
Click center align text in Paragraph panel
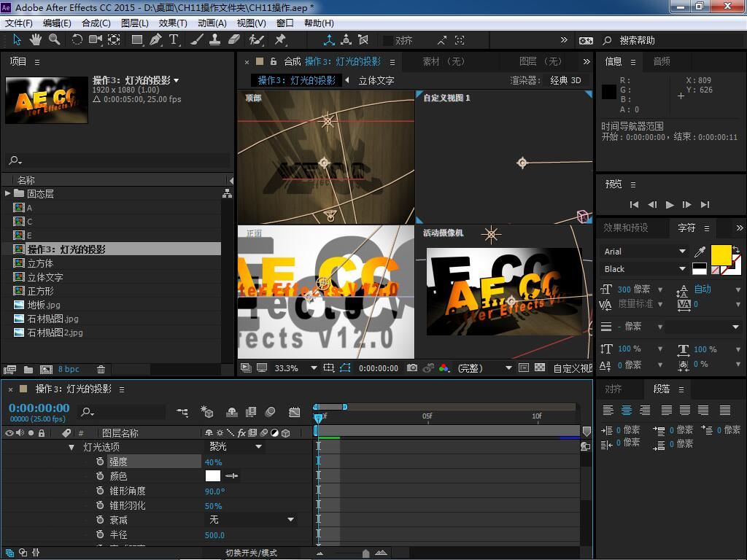[627, 410]
